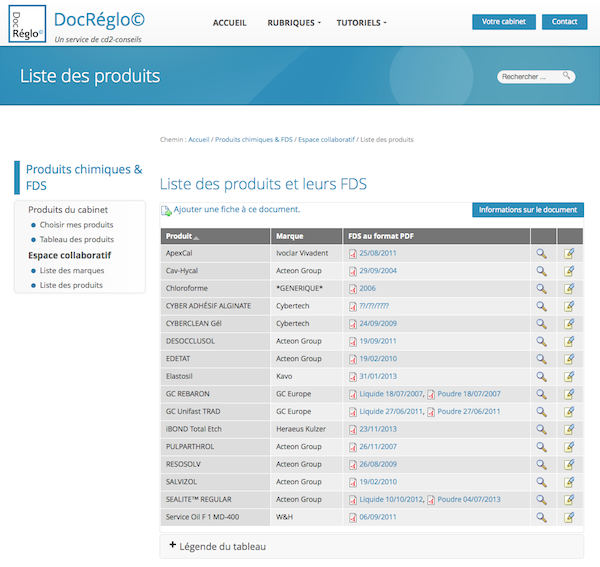
Task: Click the magnifier icon in PULPARTHROL row
Action: click(x=541, y=447)
